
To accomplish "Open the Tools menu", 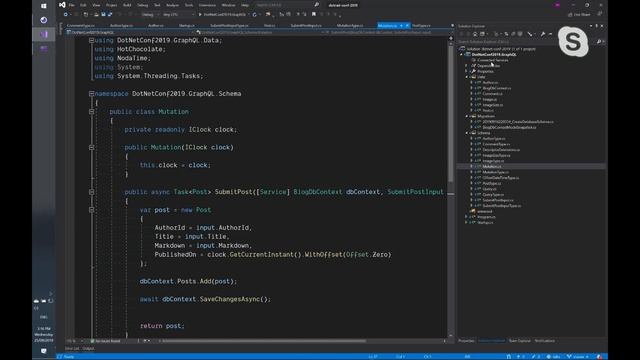I will point(189,5).
